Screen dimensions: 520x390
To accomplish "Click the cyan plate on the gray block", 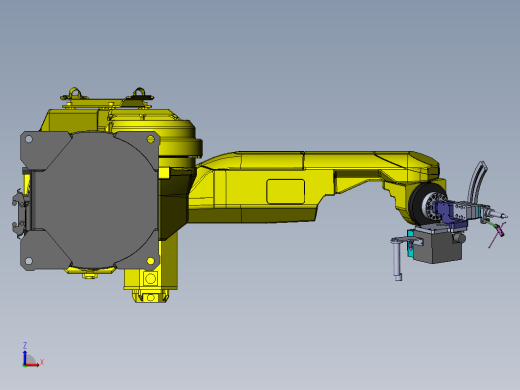I will pyautogui.click(x=410, y=243).
